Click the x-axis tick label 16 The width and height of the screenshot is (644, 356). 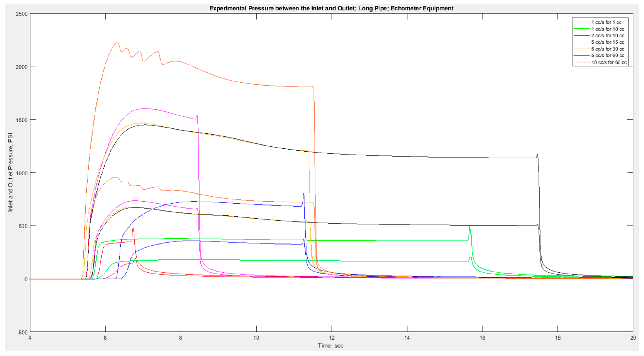click(x=482, y=338)
